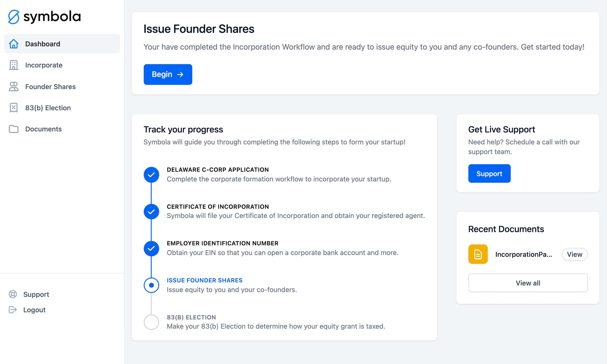
Task: Click Begin to start issuing founder shares
Action: tap(168, 74)
